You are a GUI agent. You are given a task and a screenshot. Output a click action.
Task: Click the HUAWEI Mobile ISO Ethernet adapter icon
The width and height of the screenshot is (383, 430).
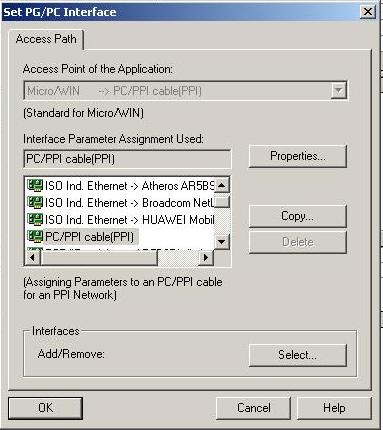(35, 219)
